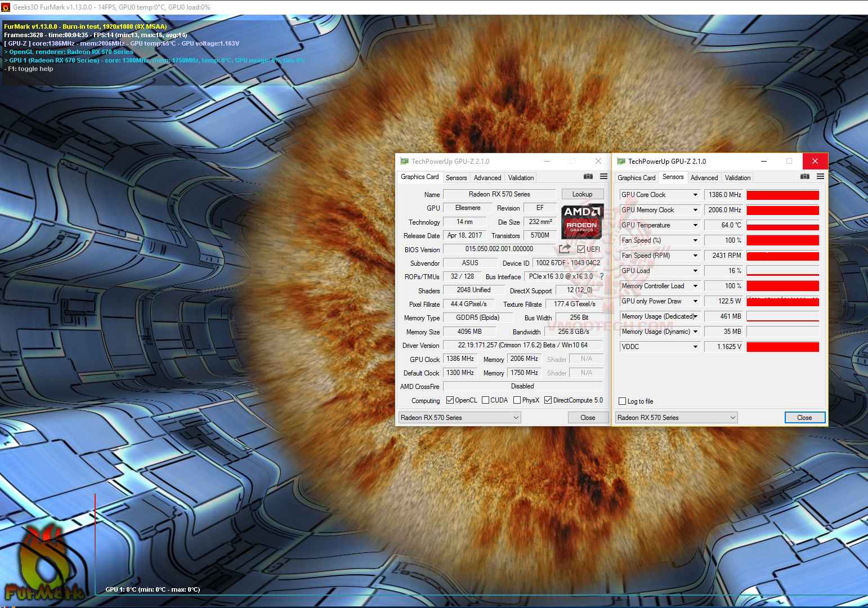This screenshot has width=868, height=608.
Task: Open the VDDC sensor dropdown
Action: pos(695,347)
